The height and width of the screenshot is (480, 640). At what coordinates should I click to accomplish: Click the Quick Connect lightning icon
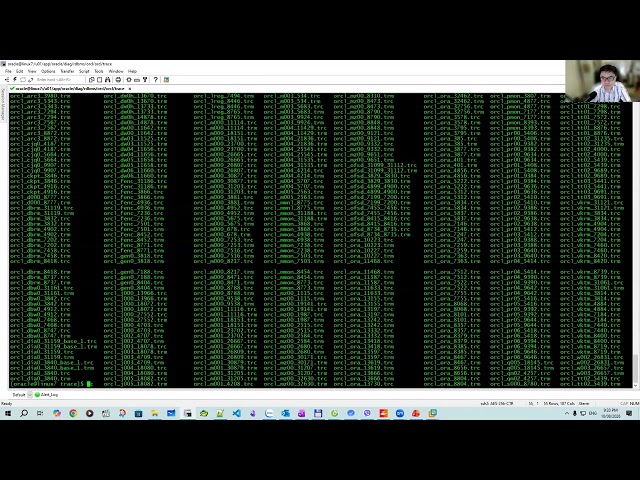15,80
